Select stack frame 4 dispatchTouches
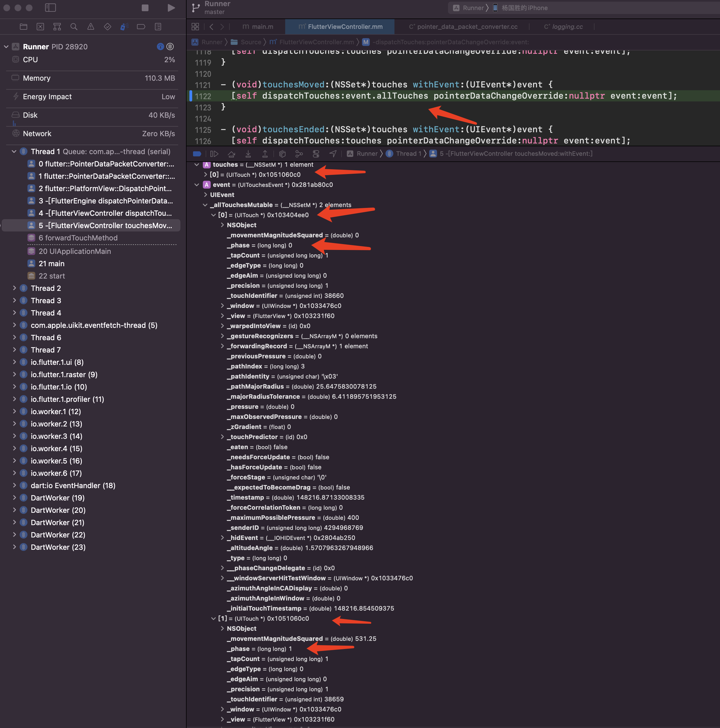 point(100,213)
